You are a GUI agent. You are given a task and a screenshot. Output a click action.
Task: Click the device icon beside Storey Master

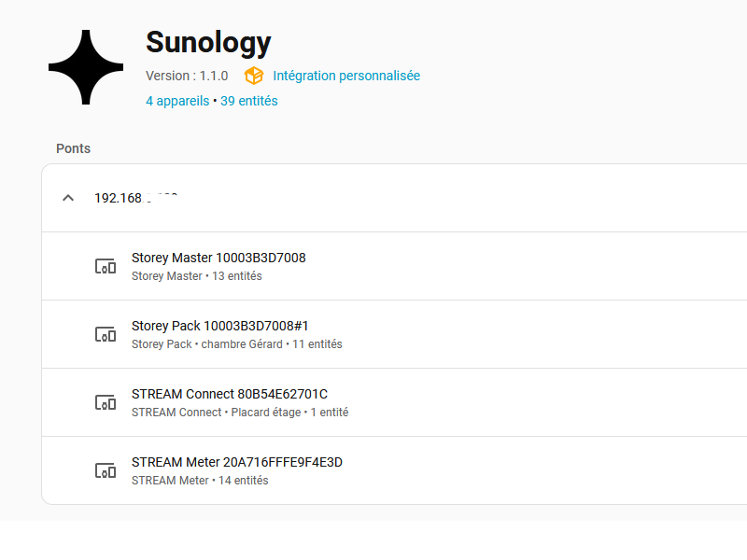(106, 266)
